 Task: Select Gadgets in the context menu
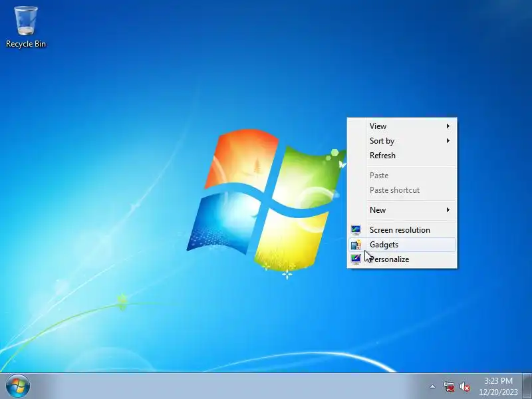click(x=402, y=245)
